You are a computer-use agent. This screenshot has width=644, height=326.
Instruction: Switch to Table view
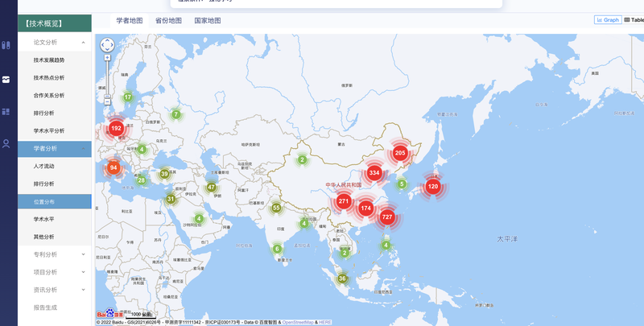(634, 19)
